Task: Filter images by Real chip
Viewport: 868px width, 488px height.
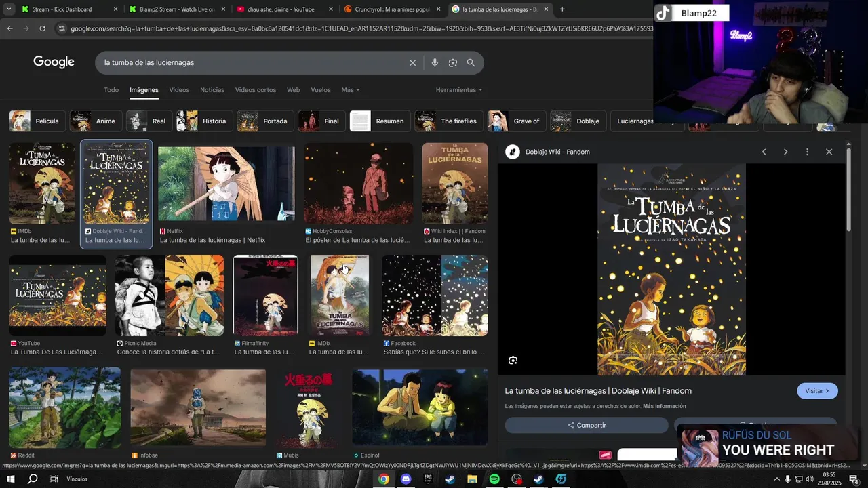Action: (149, 121)
